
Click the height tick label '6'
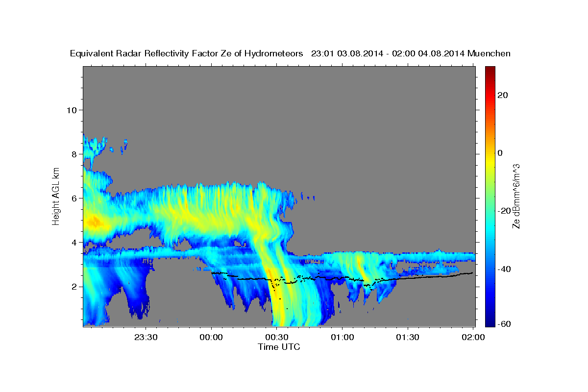click(73, 198)
